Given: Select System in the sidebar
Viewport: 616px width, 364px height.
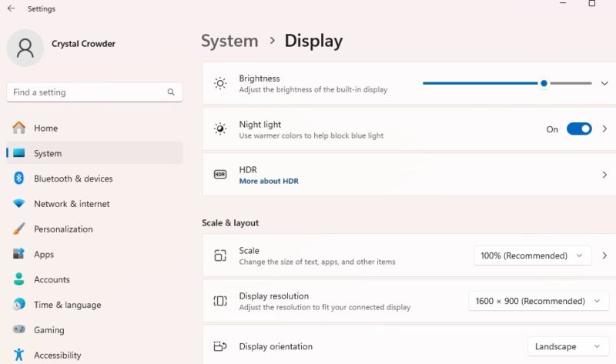Looking at the screenshot, I should click(94, 153).
